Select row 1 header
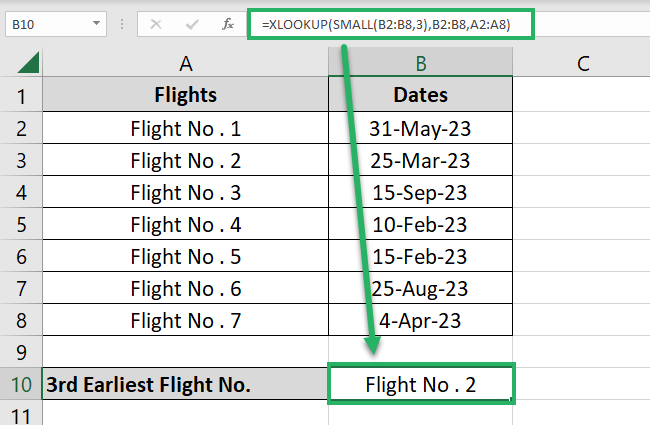The image size is (650, 425). tap(21, 96)
